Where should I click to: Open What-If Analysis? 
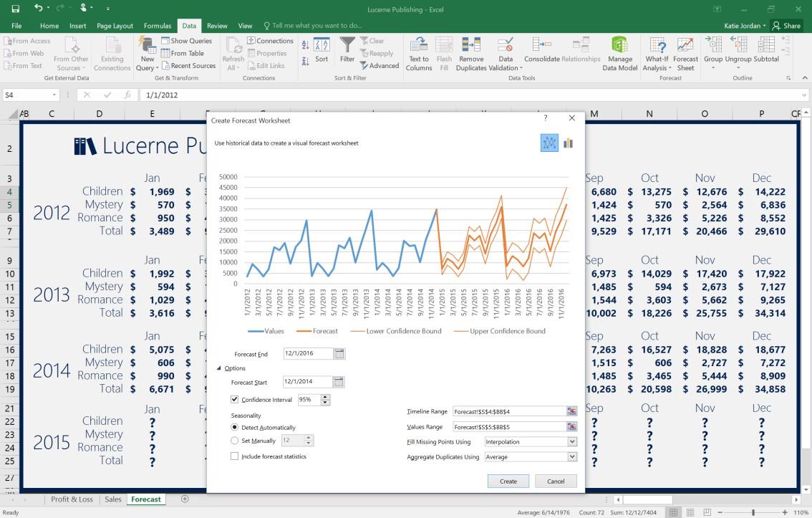tap(657, 54)
